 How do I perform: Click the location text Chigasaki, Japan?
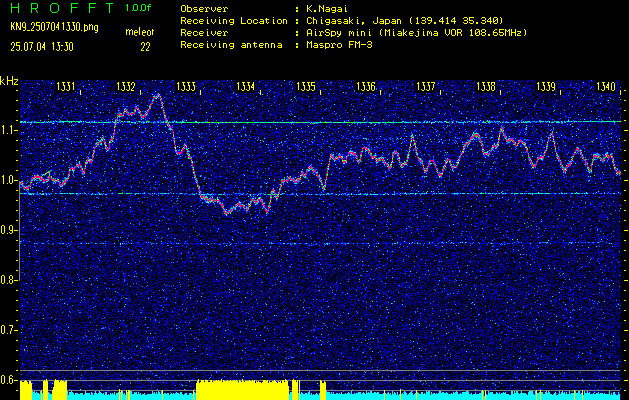[x=354, y=21]
